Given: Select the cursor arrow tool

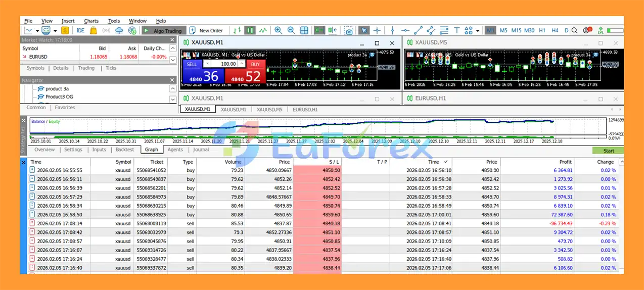Looking at the screenshot, I should click(x=364, y=30).
